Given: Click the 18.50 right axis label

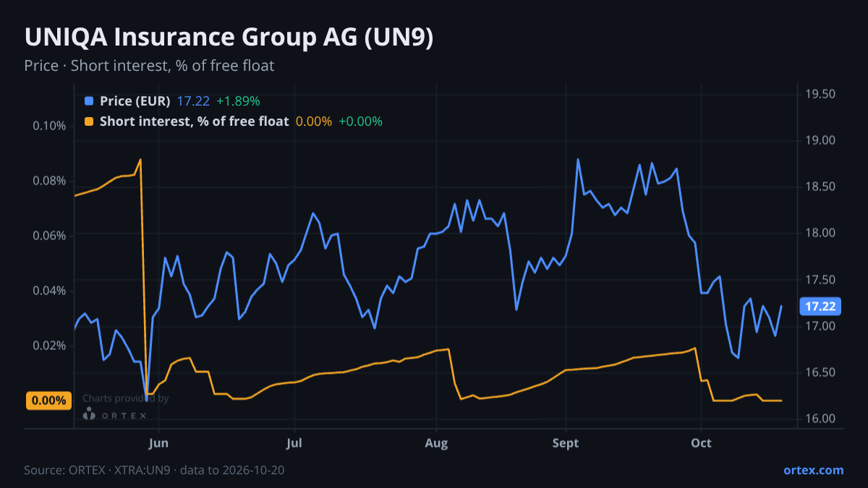Looking at the screenshot, I should tap(821, 187).
